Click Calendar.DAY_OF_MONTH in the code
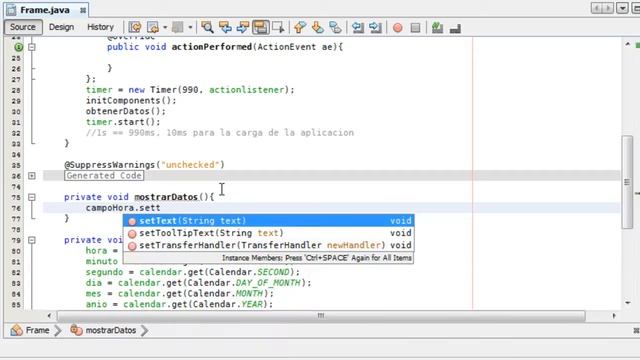 pos(246,283)
